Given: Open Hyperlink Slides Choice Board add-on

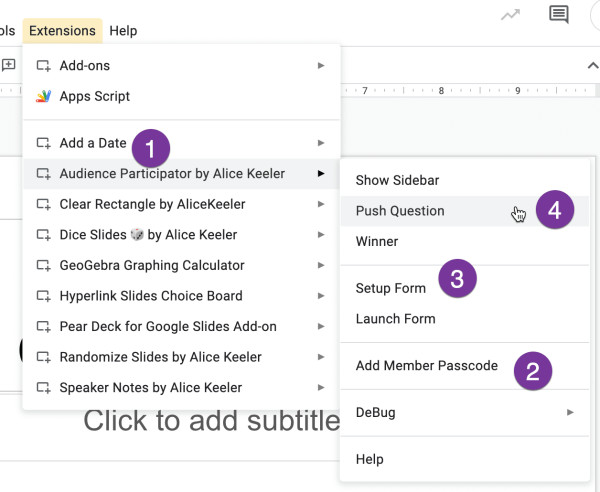Looking at the screenshot, I should coord(182,296).
